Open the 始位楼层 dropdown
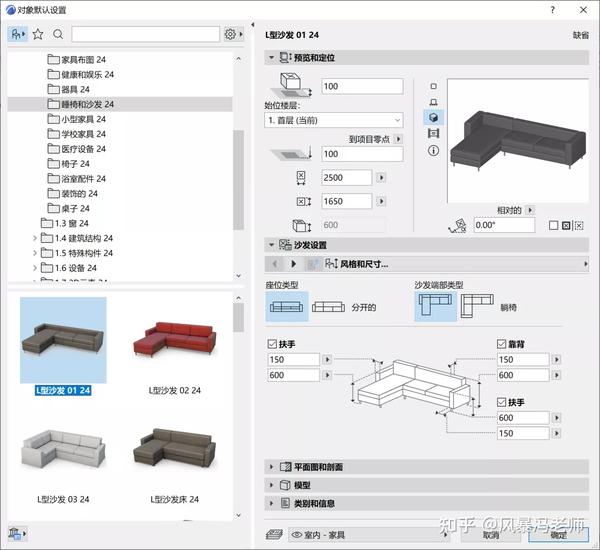 pyautogui.click(x=334, y=120)
